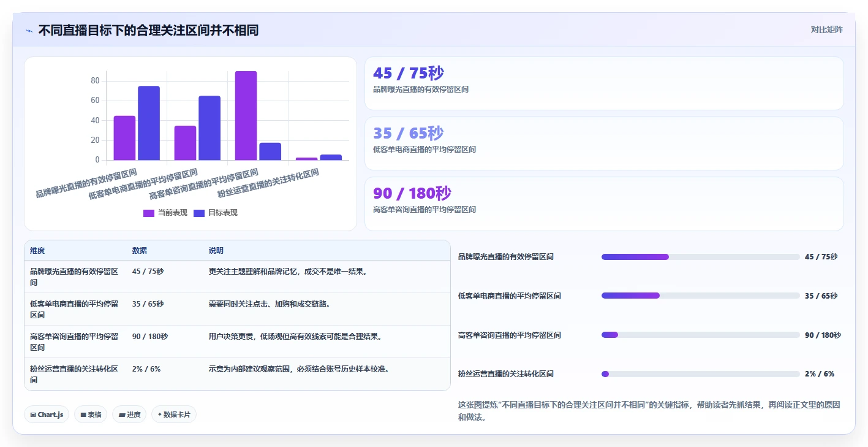Click table cell 2% / 6%

pos(146,369)
